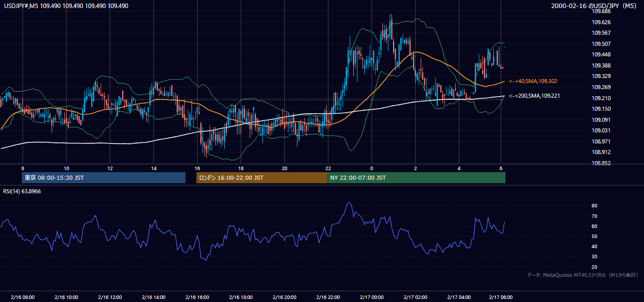Click hour label 12 under price chart
644x302 pixels.
point(110,168)
